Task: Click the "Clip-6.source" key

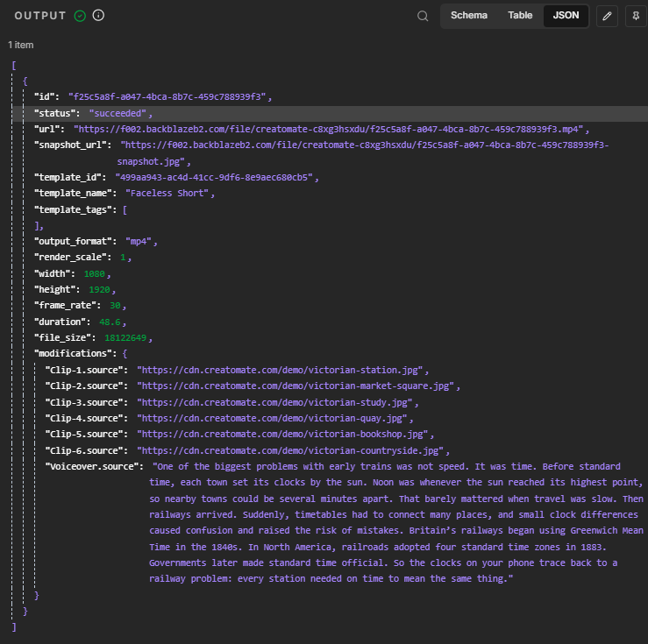Action: 84,450
